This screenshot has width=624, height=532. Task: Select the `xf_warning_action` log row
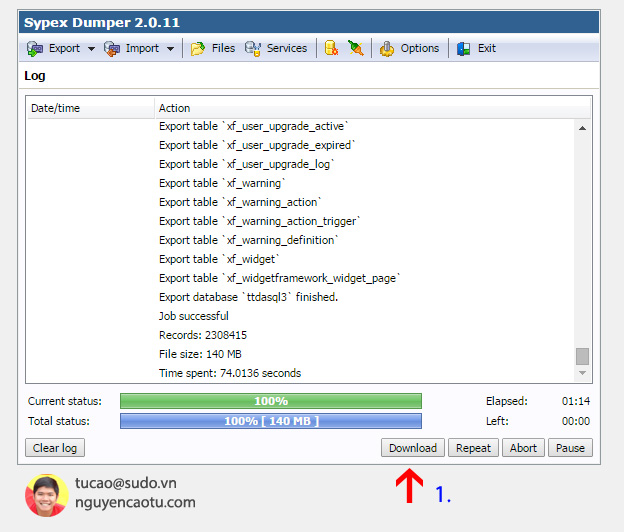[300, 202]
